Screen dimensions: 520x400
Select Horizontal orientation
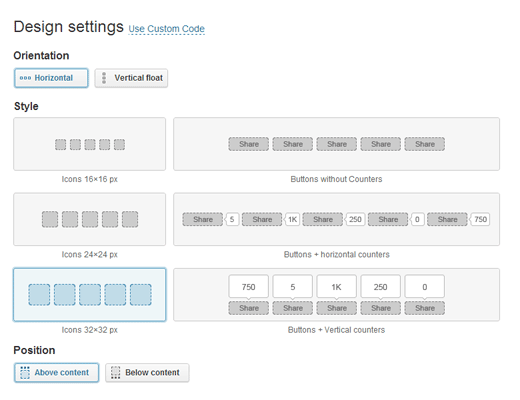click(x=51, y=78)
